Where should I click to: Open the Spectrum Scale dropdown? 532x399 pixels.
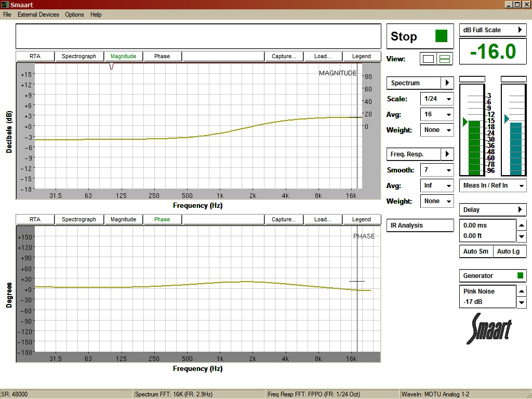pos(436,99)
